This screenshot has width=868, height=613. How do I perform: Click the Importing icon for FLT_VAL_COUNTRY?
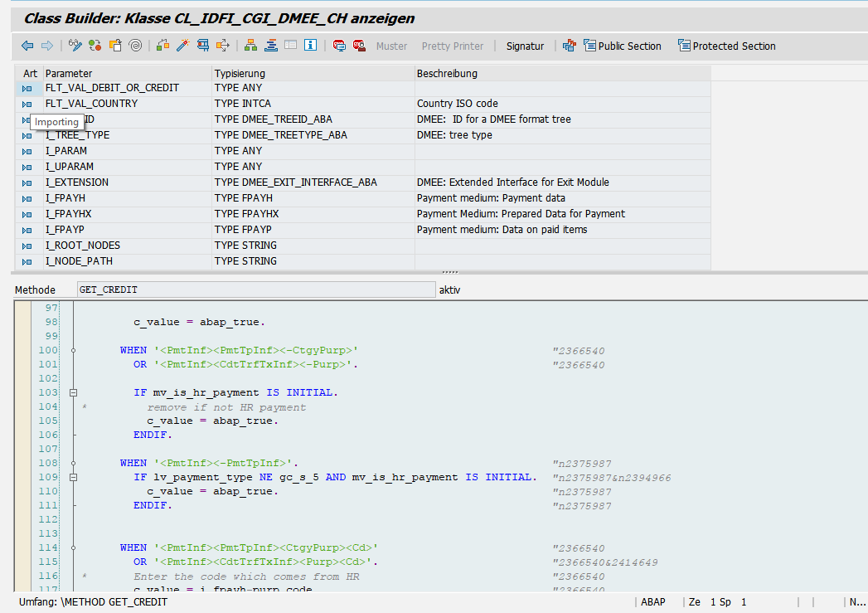[27, 105]
